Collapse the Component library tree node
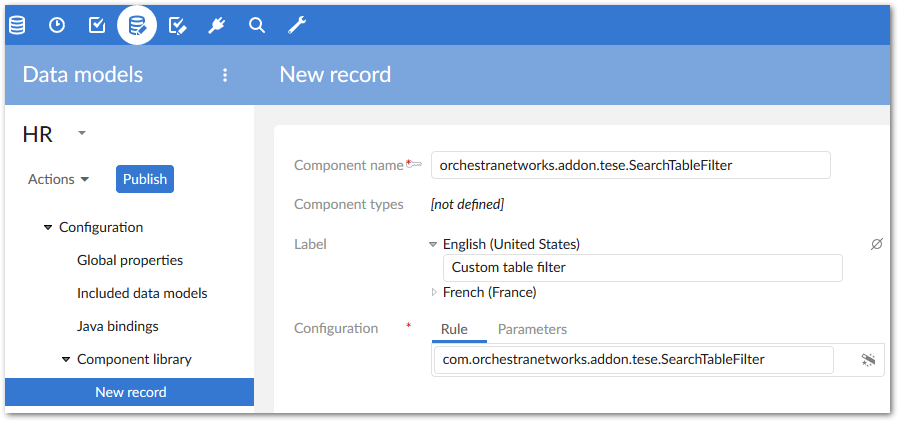Viewport: 899px width, 422px height. (x=66, y=359)
